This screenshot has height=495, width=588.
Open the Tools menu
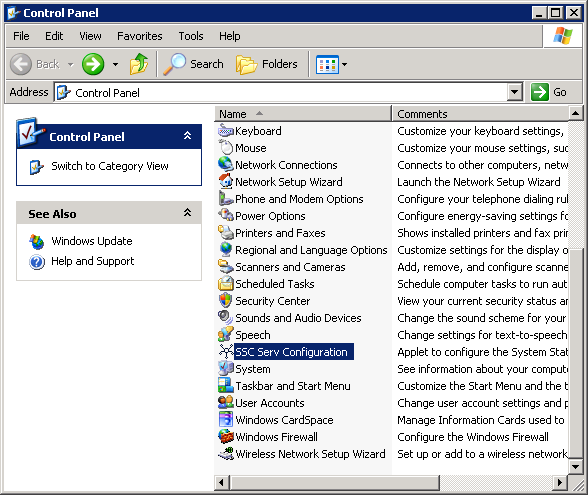(190, 36)
